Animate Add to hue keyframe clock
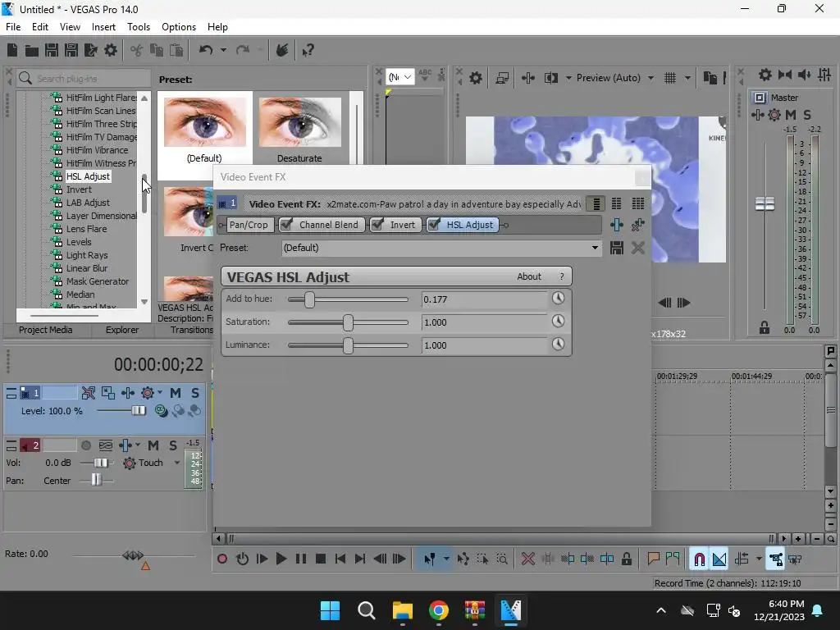Screen dimensions: 840x630 point(558,298)
